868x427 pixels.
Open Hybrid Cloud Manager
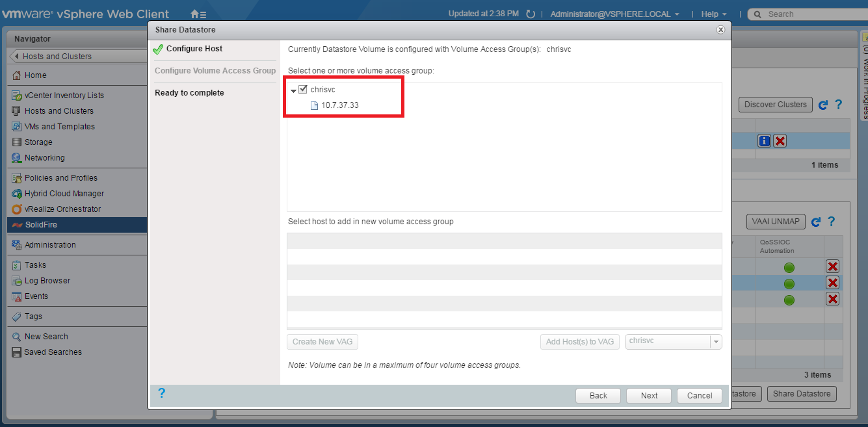tap(64, 194)
